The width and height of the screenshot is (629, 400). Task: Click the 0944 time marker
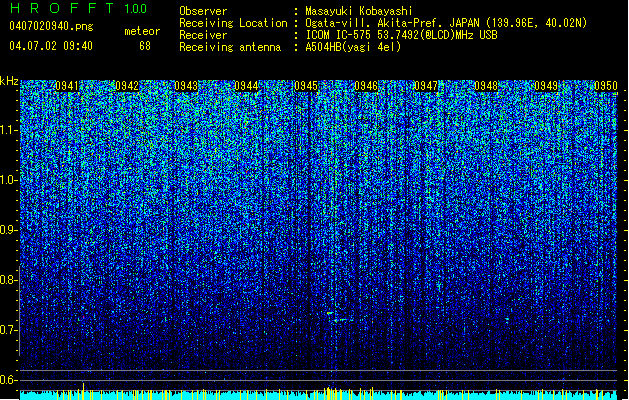246,86
